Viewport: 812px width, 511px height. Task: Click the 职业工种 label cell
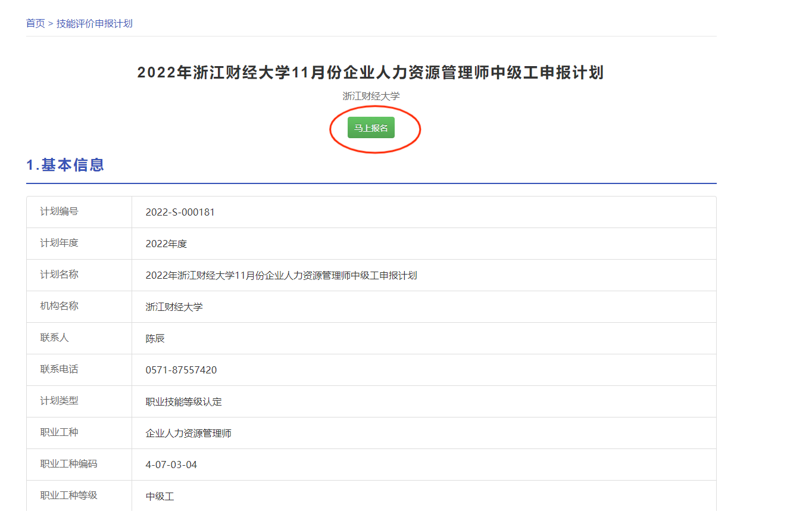click(x=79, y=433)
